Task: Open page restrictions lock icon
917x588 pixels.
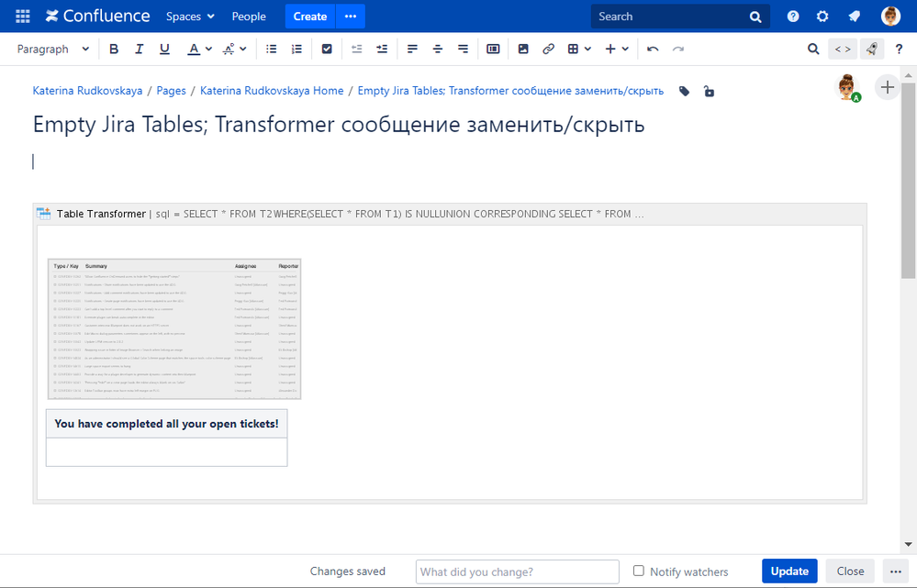Action: point(709,91)
